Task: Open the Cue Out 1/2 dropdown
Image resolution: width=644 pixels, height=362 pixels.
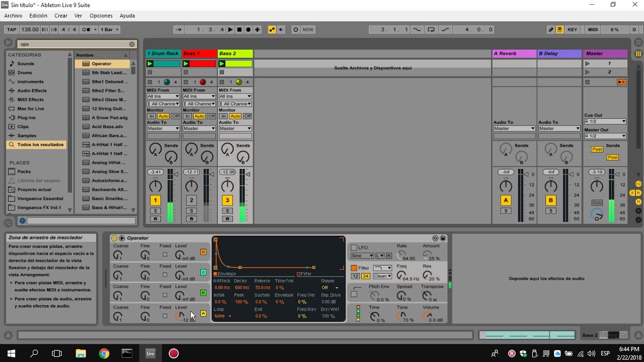Action: 605,122
